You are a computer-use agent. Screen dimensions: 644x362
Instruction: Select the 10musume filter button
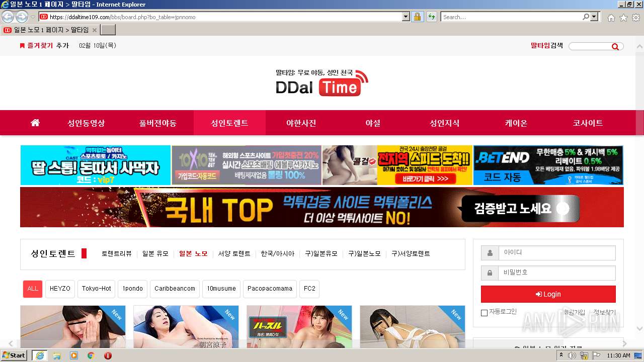pos(221,289)
